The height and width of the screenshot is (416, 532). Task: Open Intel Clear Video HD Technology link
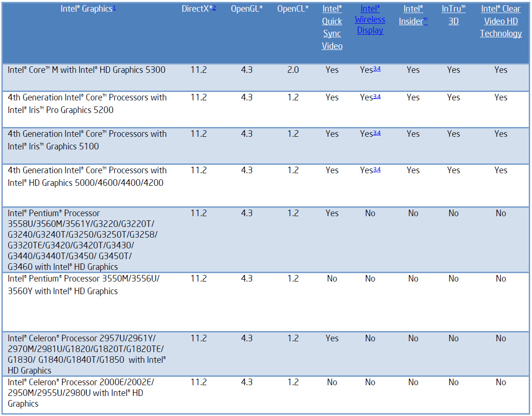tap(501, 21)
